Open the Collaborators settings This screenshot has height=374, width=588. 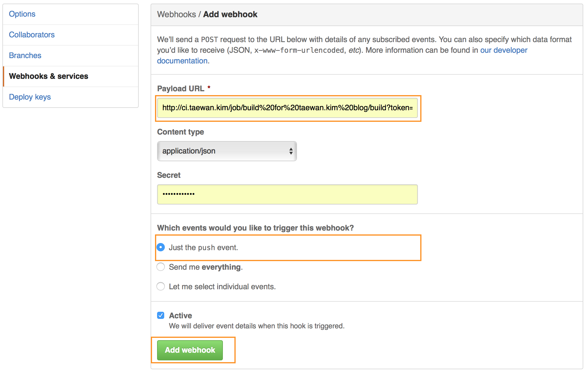(x=32, y=35)
